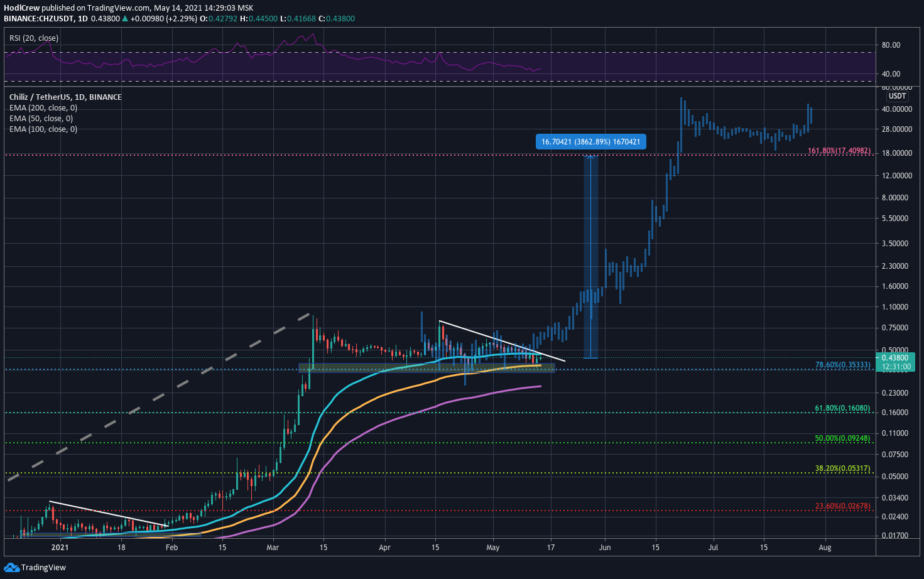Click the Aug label on time axis
924x579 pixels.
tap(825, 548)
